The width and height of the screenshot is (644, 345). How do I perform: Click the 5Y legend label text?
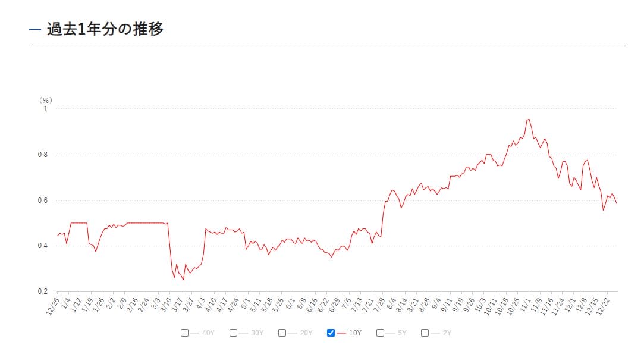(x=402, y=333)
